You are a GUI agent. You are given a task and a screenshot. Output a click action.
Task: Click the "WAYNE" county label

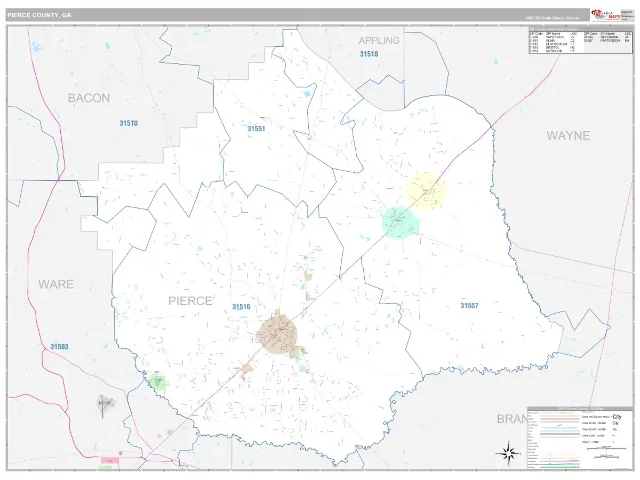pyautogui.click(x=568, y=136)
